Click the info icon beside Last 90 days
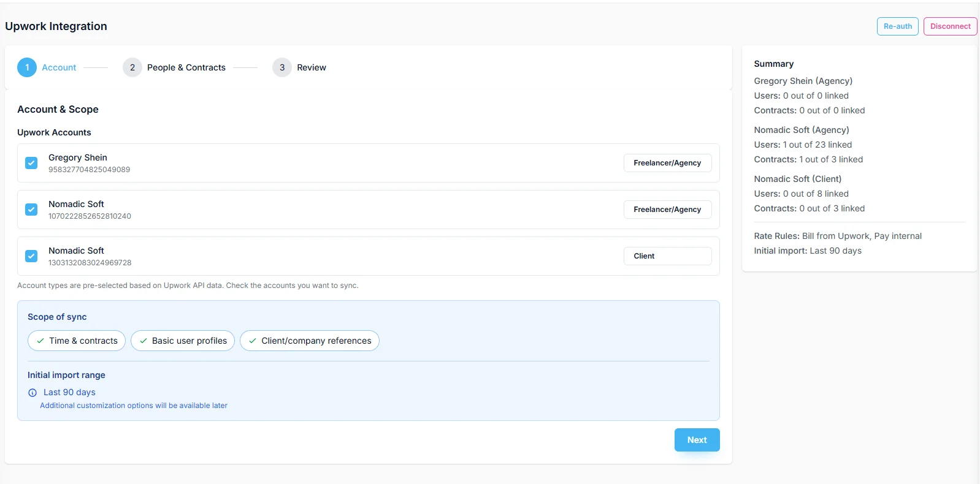The image size is (980, 484). click(33, 393)
